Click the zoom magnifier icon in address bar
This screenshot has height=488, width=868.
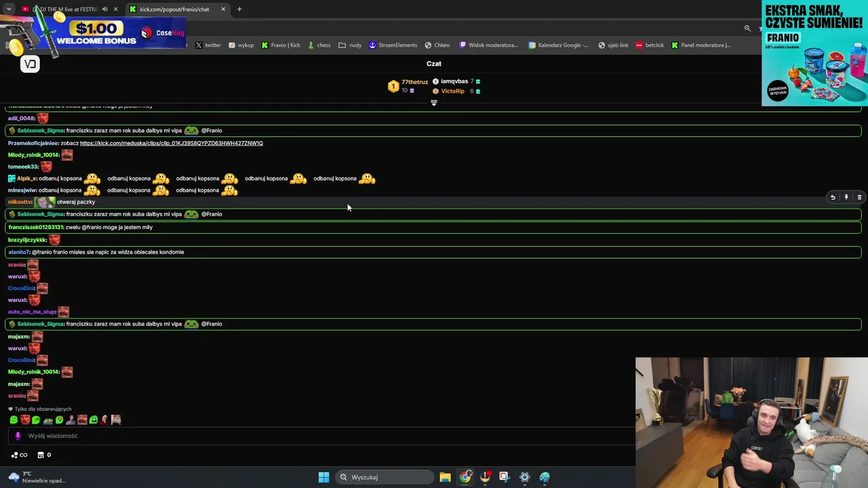coord(747,28)
